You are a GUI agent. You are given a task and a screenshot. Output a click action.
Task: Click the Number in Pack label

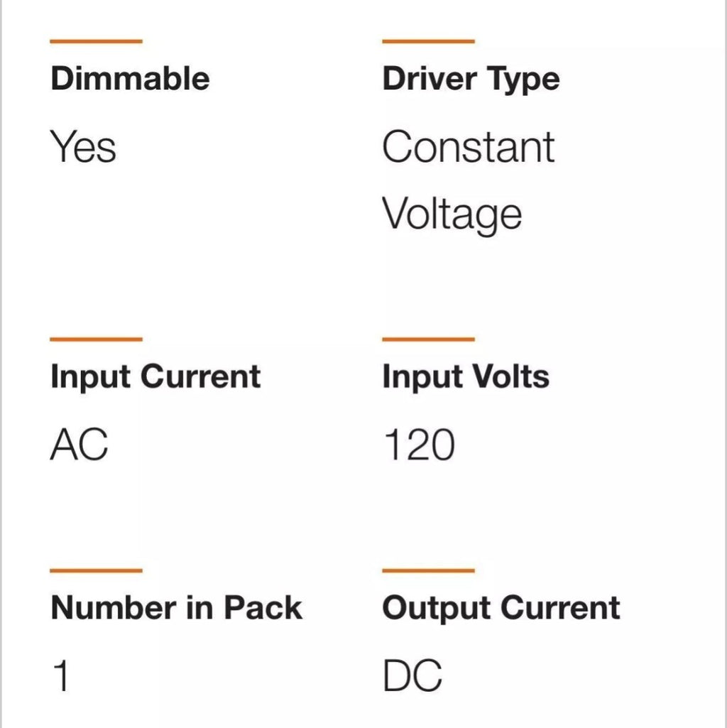point(176,608)
